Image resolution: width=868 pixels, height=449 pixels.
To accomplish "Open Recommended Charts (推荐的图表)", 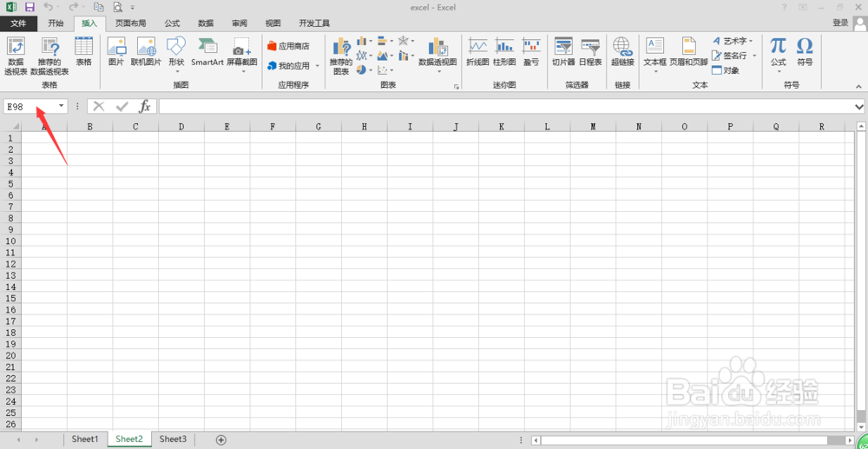I will point(341,56).
